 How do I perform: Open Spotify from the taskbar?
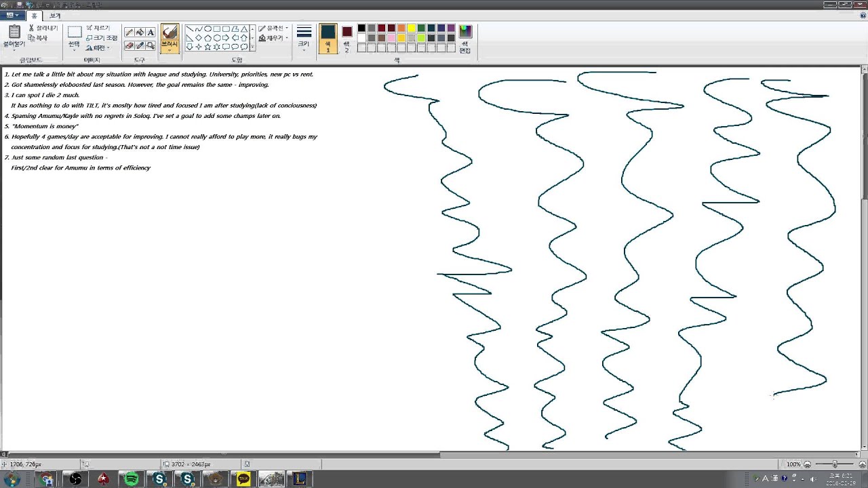point(132,479)
